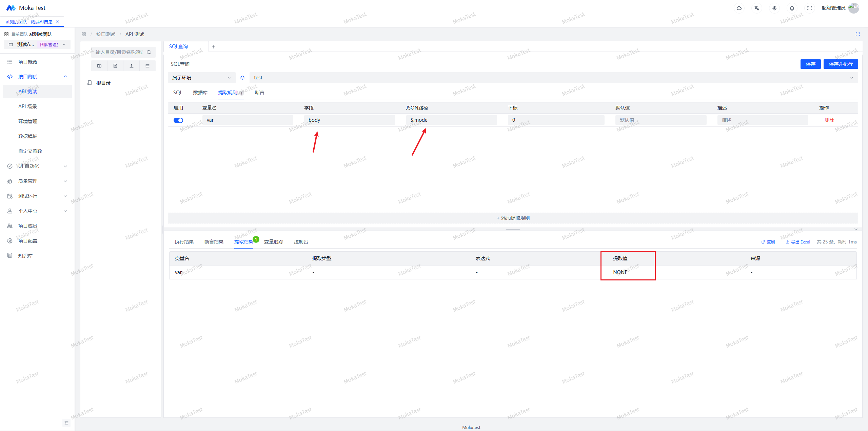Screen dimensions: 868x431
Task: Click 删除 for the var rule
Action: pyautogui.click(x=829, y=120)
